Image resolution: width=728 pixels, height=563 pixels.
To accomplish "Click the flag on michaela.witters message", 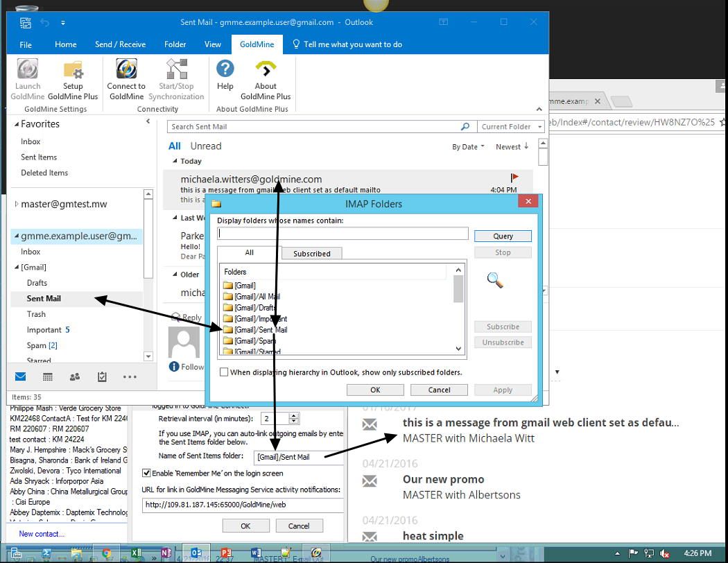I will click(x=513, y=178).
